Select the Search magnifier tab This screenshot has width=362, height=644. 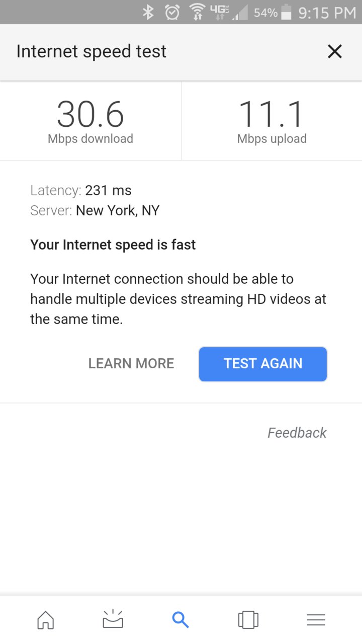[180, 619]
